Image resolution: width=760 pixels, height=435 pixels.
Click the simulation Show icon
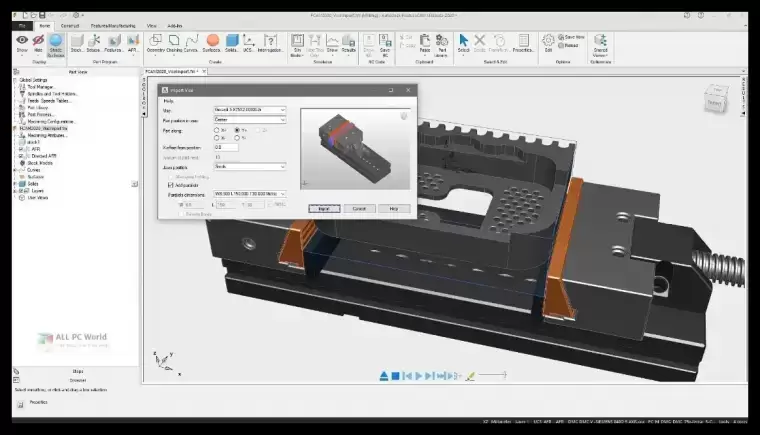(332, 40)
